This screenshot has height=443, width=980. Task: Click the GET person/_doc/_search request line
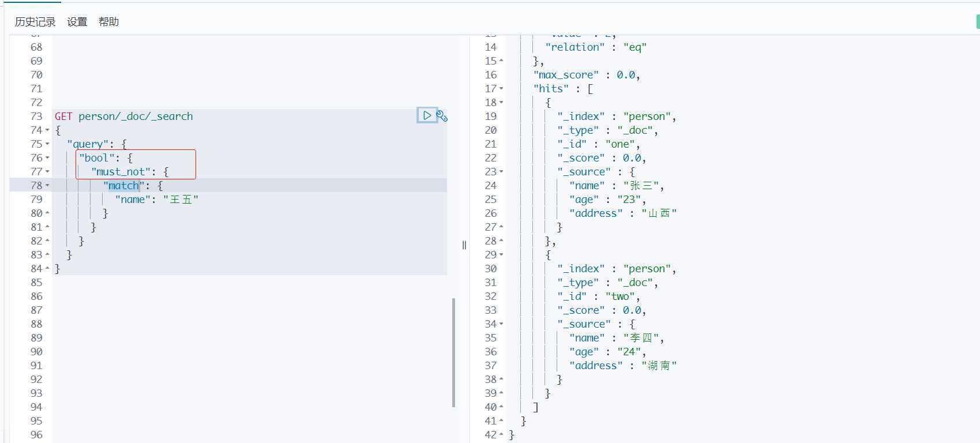124,117
